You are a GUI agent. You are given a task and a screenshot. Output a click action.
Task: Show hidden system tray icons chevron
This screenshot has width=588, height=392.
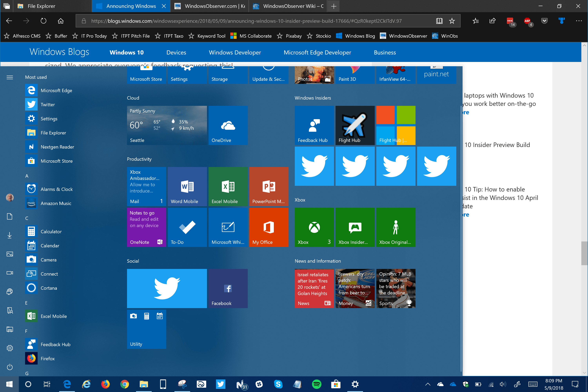pos(427,384)
